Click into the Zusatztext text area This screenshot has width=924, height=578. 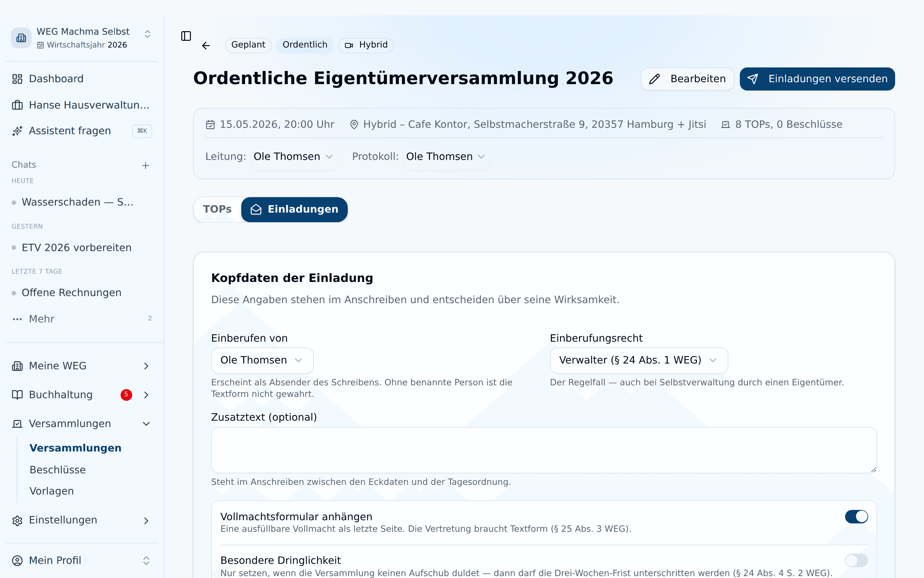544,450
